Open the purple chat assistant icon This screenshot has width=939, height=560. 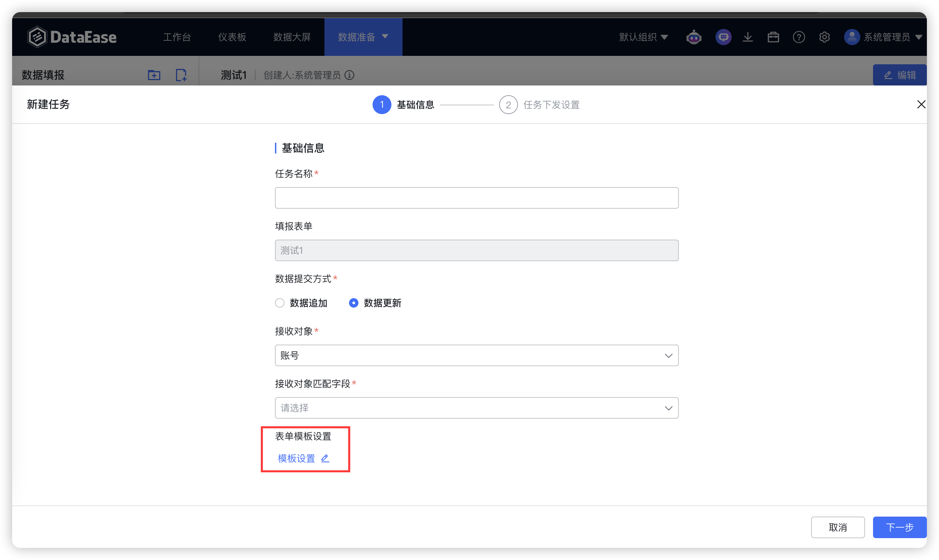click(x=723, y=37)
